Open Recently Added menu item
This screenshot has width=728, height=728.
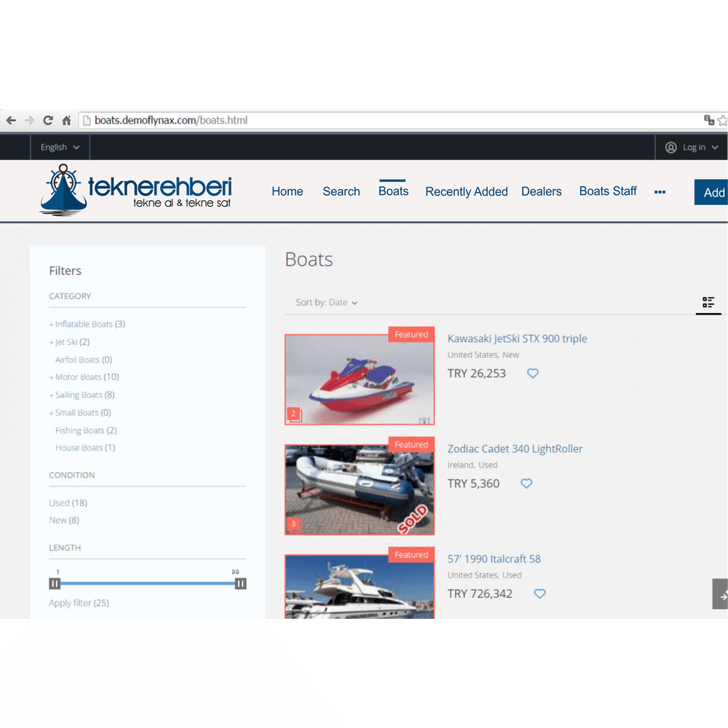(466, 191)
